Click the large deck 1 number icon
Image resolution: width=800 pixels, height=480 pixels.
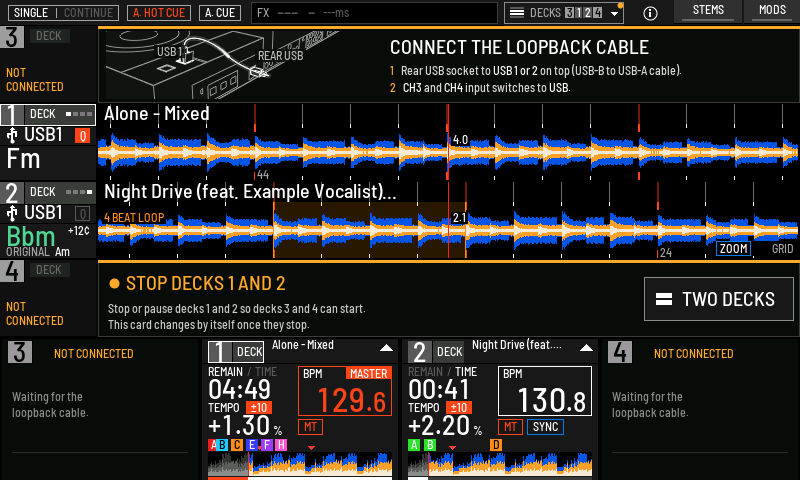(11, 115)
